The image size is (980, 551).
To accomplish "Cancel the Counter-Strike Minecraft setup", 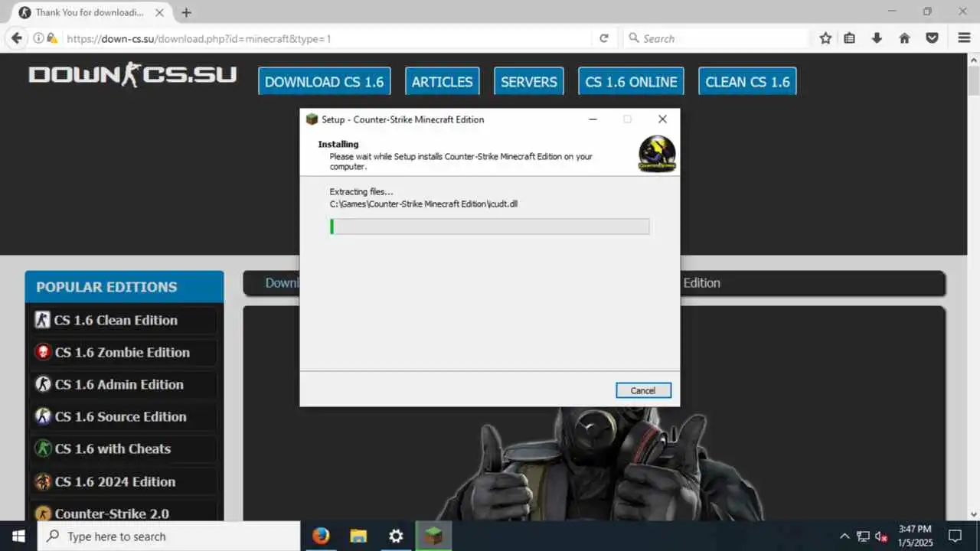I will (643, 390).
